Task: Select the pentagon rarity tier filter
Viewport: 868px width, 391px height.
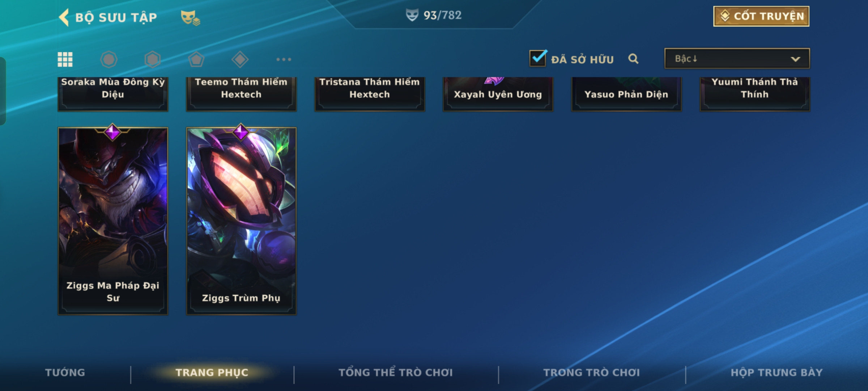Action: click(x=196, y=59)
